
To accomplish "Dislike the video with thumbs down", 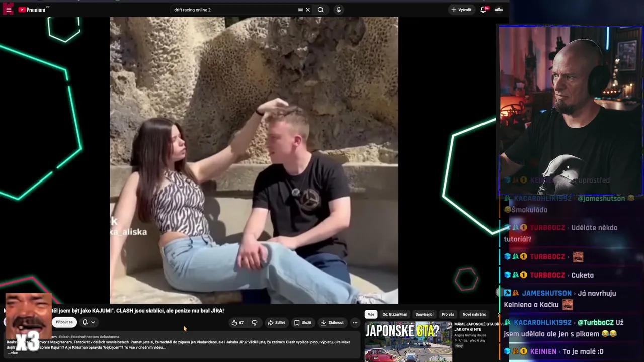I will click(255, 323).
